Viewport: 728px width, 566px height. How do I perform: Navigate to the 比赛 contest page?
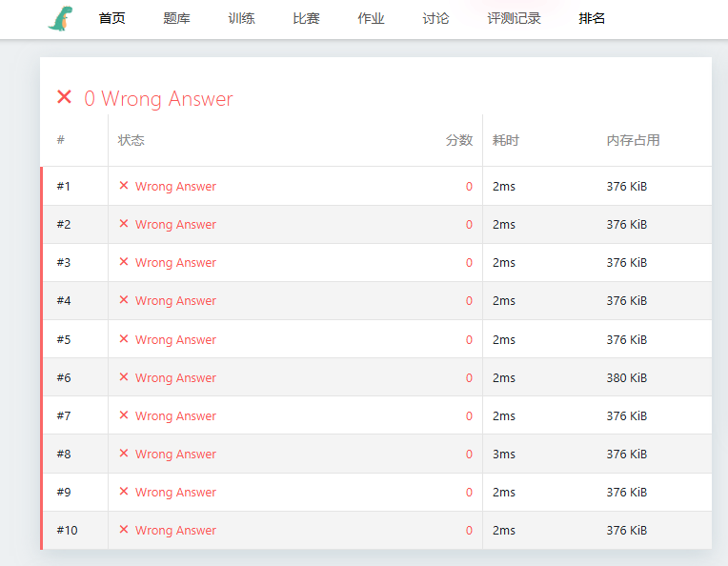(306, 18)
